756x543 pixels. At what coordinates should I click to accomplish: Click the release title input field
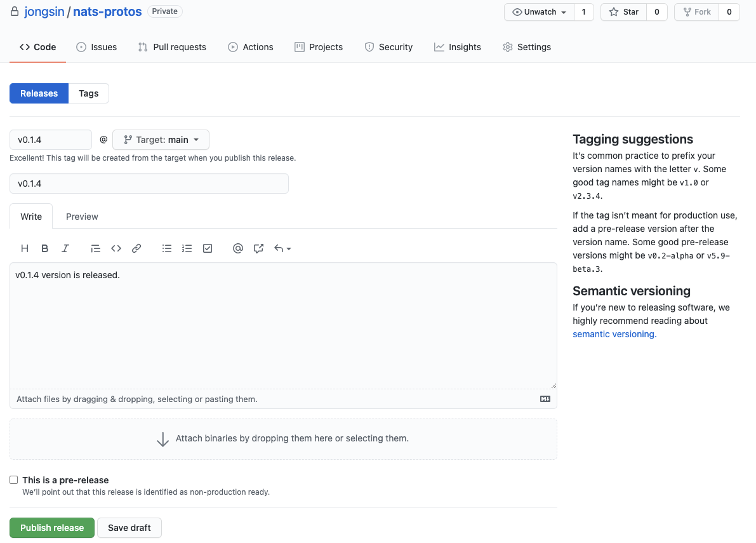click(x=149, y=184)
